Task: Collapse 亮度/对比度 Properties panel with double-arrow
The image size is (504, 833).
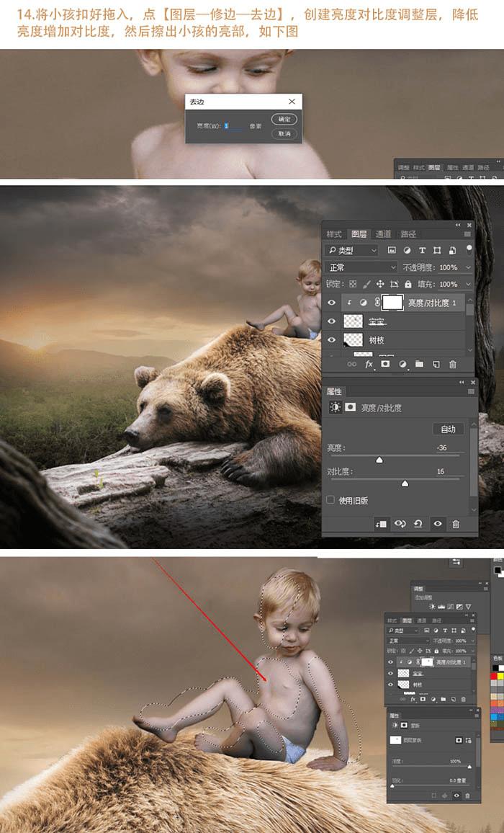Action: [x=462, y=383]
